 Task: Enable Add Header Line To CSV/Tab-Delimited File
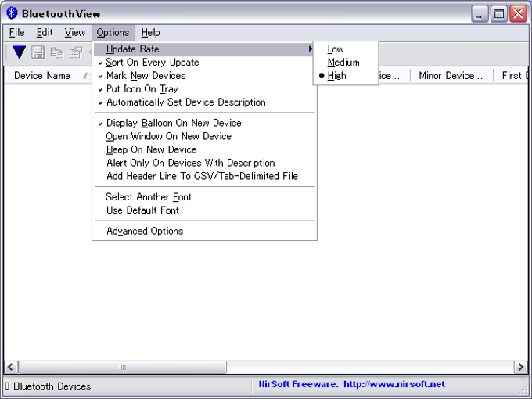pyautogui.click(x=205, y=176)
